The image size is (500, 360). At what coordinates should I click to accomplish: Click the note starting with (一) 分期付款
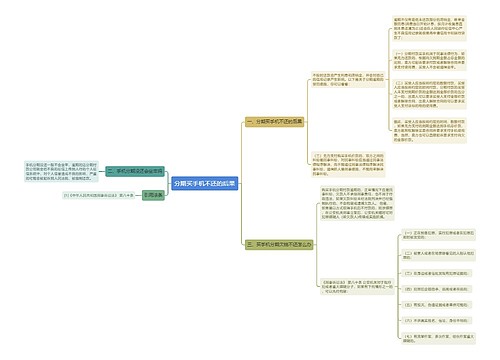coord(429,60)
